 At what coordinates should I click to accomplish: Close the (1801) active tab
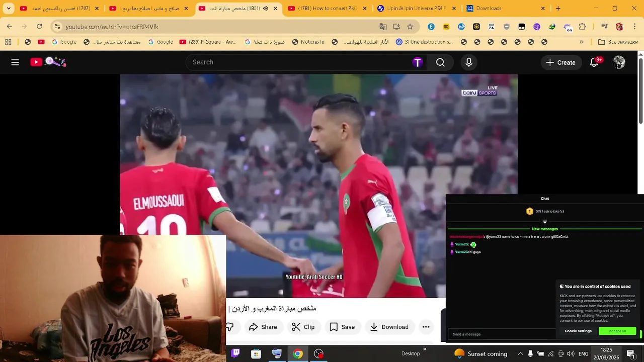tap(275, 9)
